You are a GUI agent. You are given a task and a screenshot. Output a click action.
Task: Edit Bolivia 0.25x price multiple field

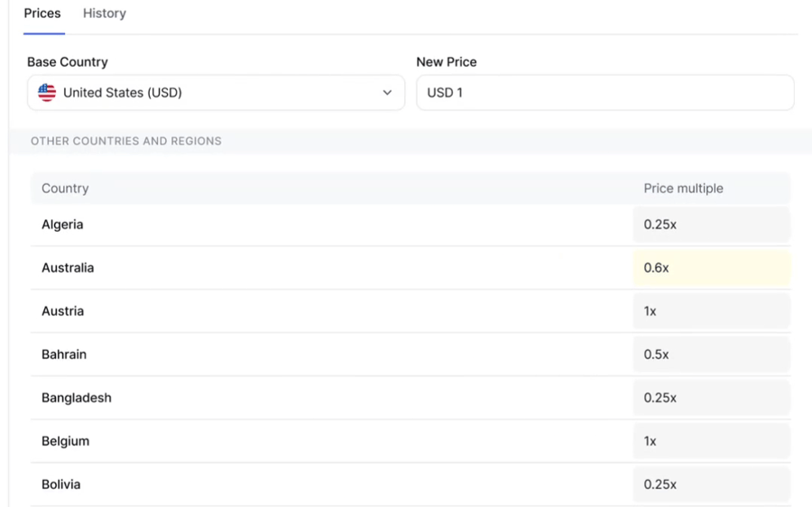tap(712, 484)
